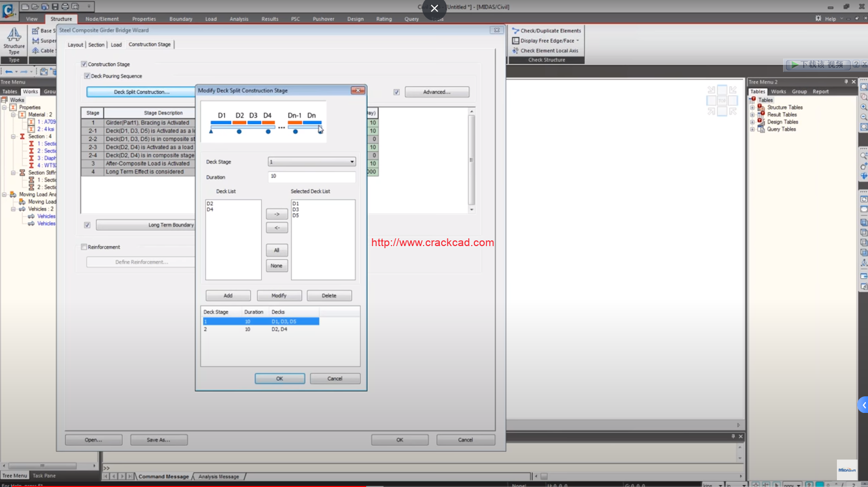Switch to the Load tab in wizard
Viewport: 868px width, 487px height.
click(116, 45)
